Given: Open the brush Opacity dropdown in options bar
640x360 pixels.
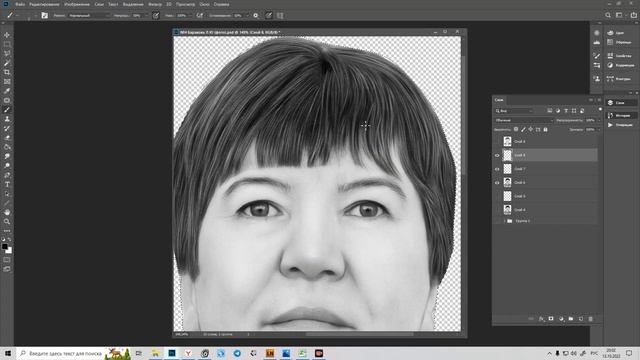Looking at the screenshot, I should point(146,16).
